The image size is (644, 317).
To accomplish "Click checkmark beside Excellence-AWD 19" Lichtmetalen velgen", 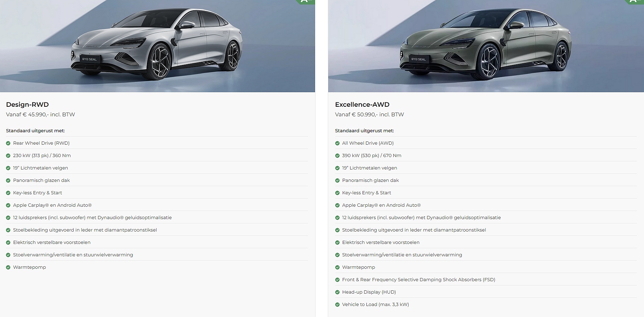I will (337, 168).
